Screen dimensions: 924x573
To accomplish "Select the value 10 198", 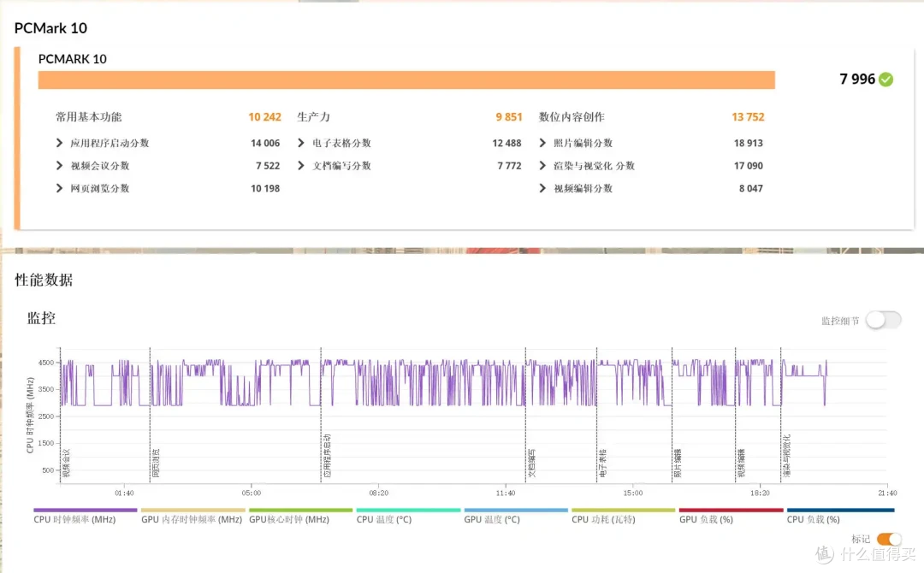I will tap(265, 188).
